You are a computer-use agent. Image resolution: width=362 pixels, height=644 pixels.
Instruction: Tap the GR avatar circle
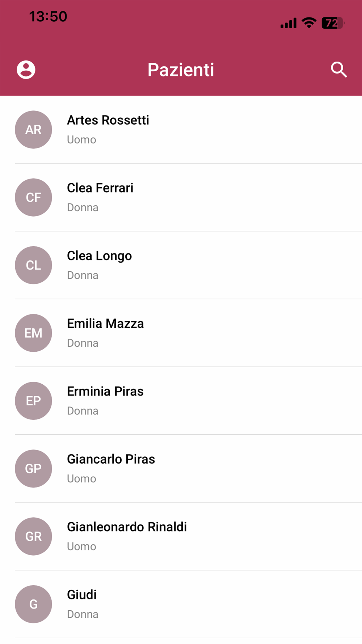pyautogui.click(x=33, y=536)
